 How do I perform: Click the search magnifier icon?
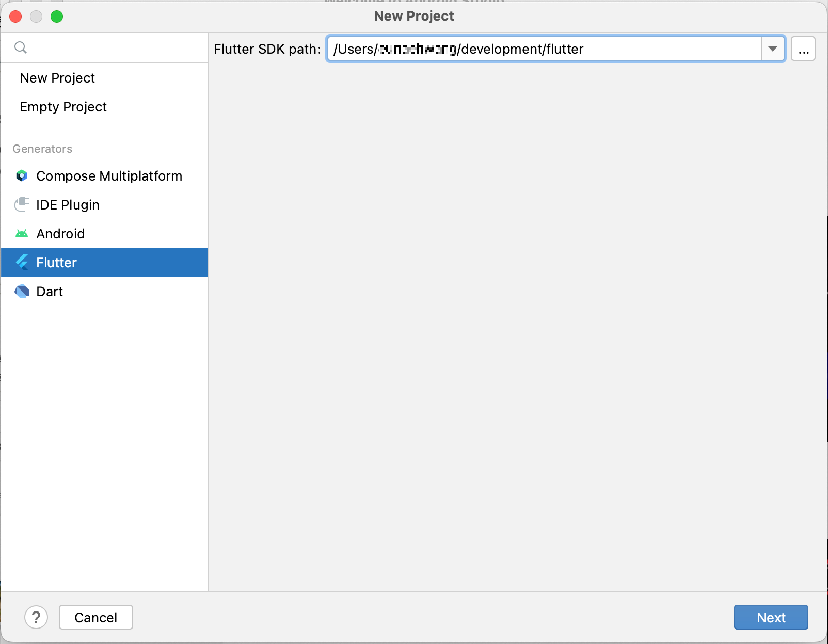click(x=21, y=48)
